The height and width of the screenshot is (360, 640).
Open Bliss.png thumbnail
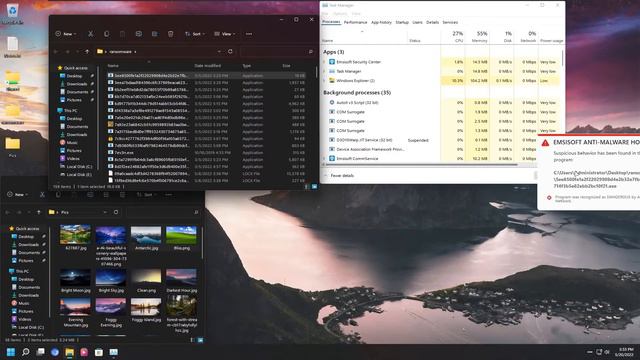point(181,235)
